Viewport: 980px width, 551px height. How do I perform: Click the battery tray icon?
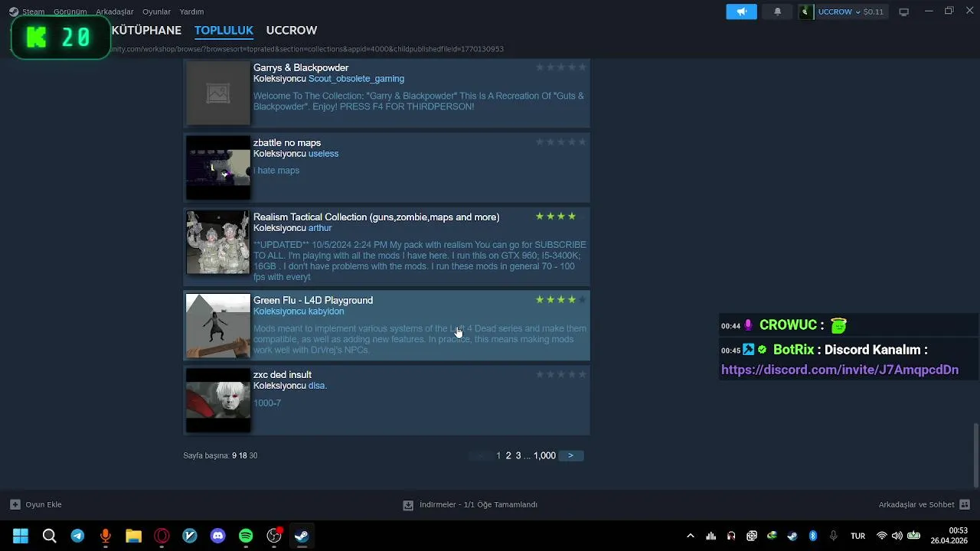(x=913, y=536)
